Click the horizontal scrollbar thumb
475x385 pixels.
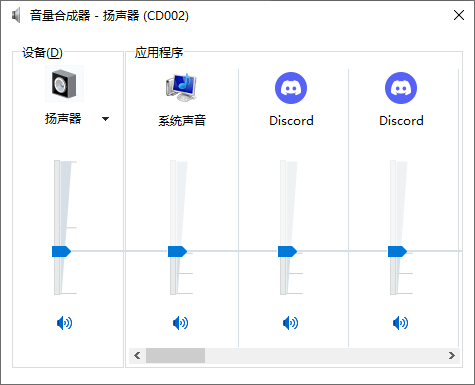[x=175, y=356]
